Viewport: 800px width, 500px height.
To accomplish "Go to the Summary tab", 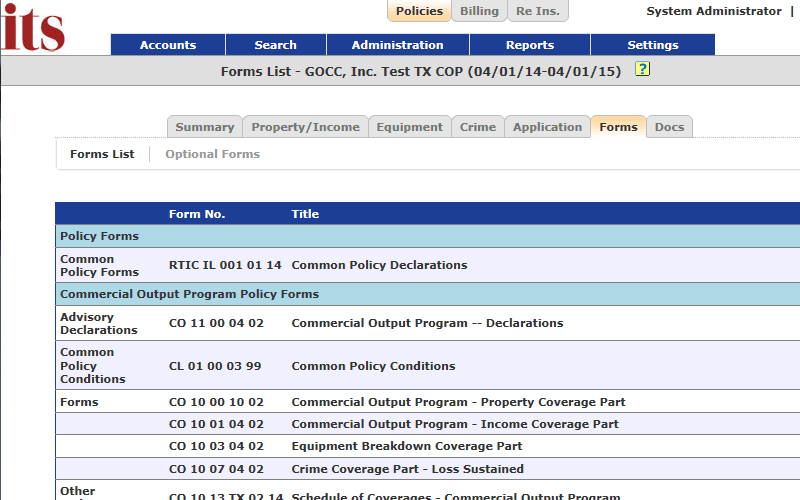I will tap(205, 127).
